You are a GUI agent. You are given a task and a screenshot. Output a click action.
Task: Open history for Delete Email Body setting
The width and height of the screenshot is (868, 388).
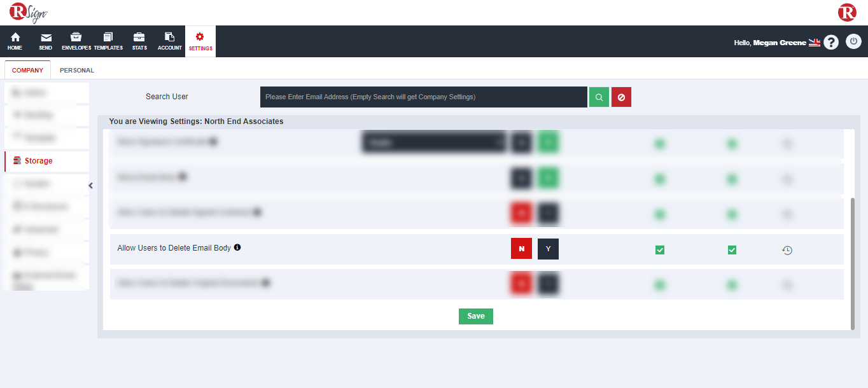pyautogui.click(x=787, y=250)
